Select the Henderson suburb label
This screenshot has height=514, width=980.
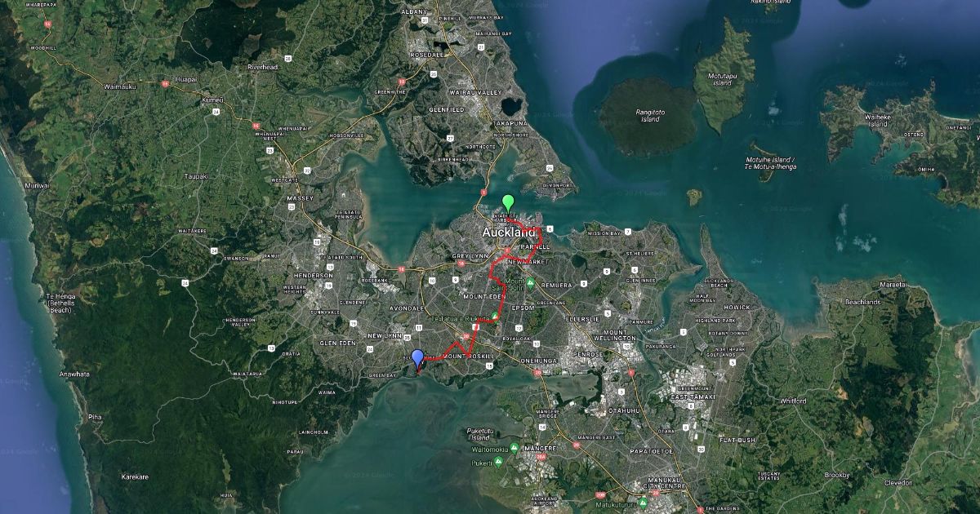coord(315,275)
